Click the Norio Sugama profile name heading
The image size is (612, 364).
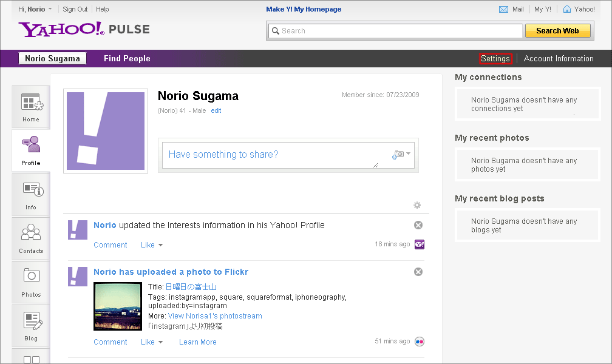(x=199, y=96)
